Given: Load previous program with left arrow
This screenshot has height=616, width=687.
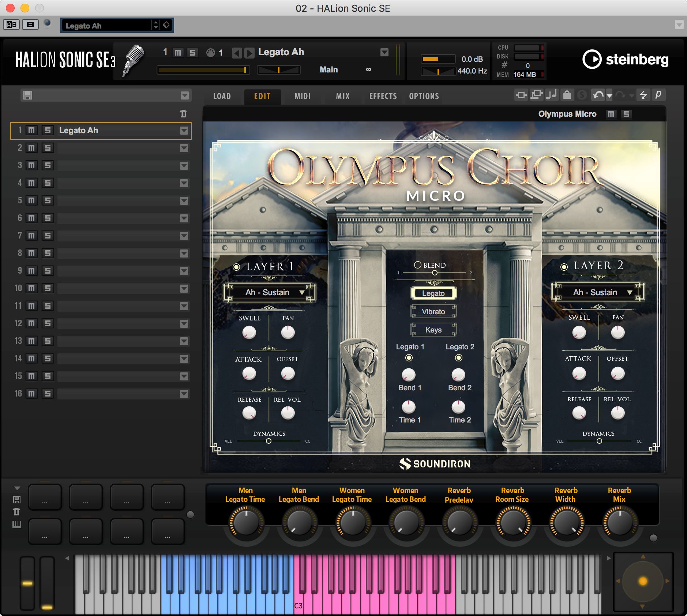Looking at the screenshot, I should click(x=237, y=53).
